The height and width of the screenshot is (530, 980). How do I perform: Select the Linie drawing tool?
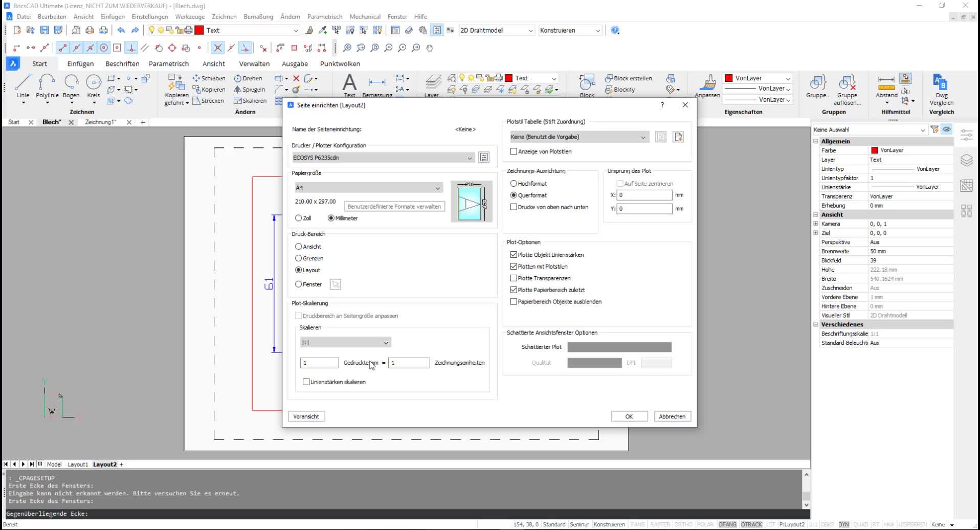point(23,86)
